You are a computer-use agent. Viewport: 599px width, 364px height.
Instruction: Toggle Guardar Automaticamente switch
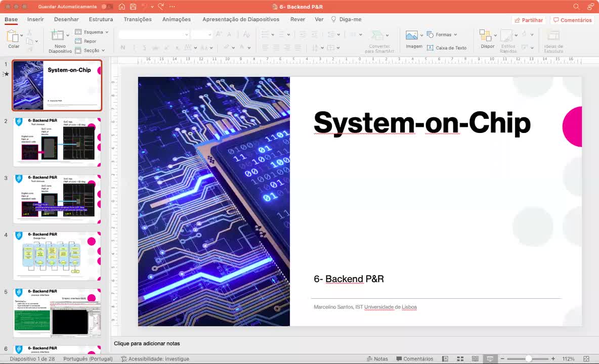[x=107, y=7]
